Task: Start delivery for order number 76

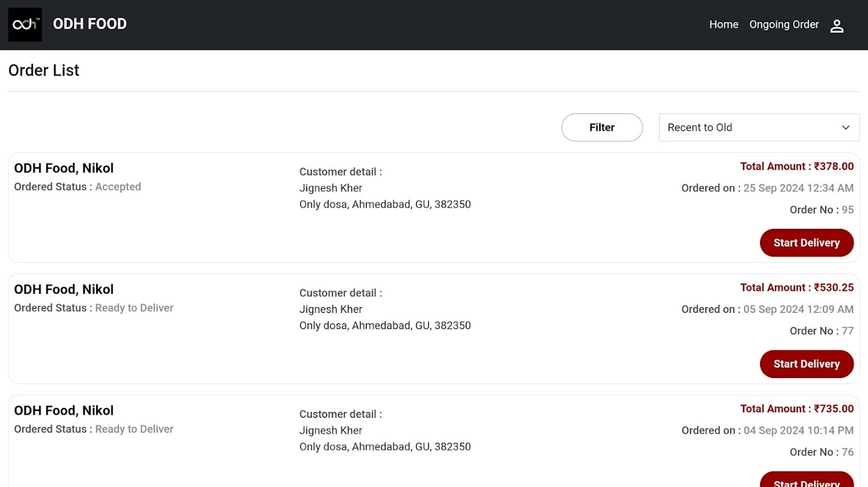Action: tap(806, 481)
